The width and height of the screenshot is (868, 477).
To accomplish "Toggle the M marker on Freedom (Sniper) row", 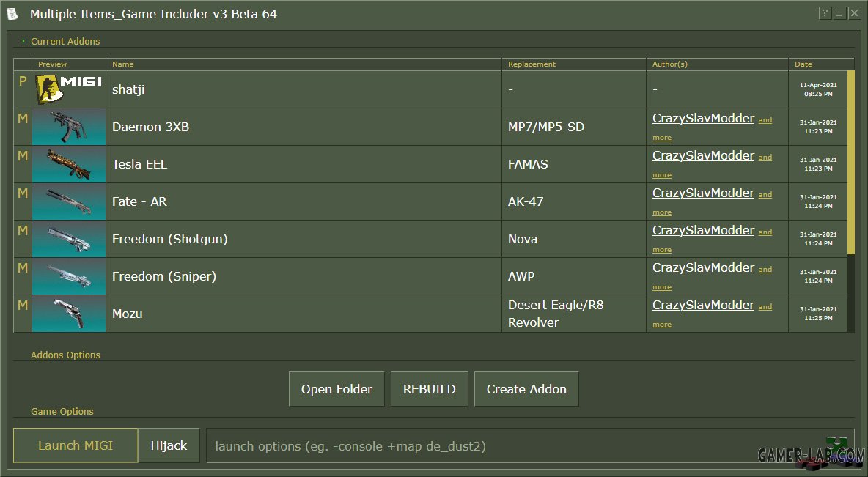I will tap(23, 268).
